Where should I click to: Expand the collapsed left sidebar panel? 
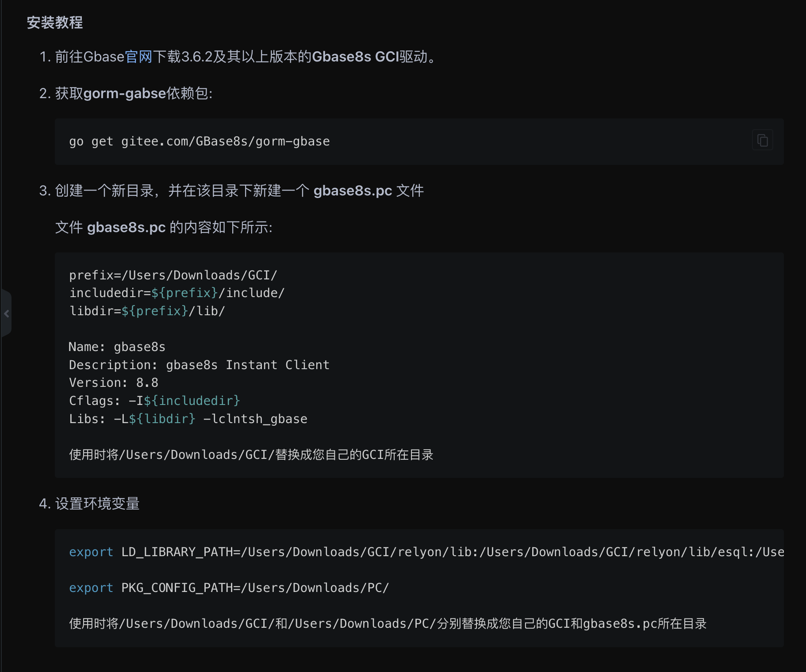[x=6, y=313]
